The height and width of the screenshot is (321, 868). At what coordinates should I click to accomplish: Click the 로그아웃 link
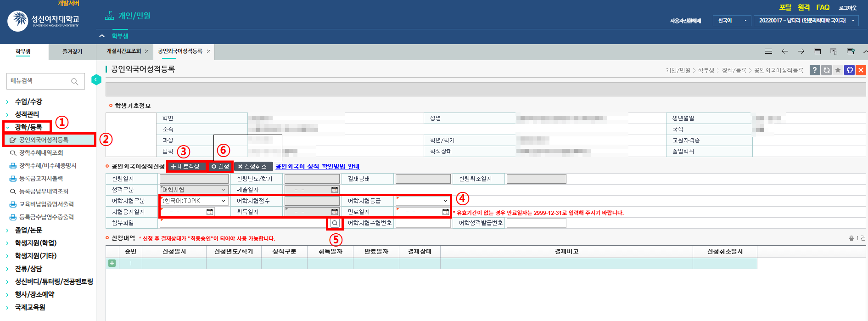click(x=848, y=8)
